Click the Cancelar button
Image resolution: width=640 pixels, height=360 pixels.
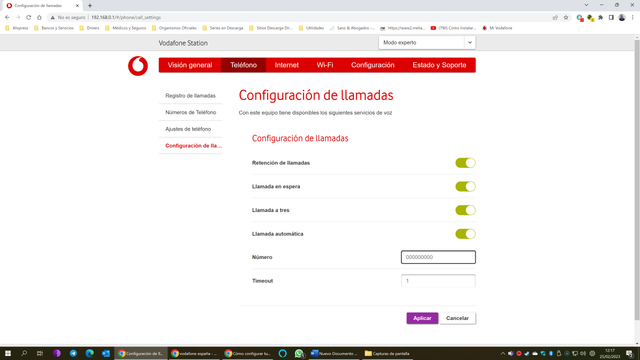pyautogui.click(x=457, y=318)
